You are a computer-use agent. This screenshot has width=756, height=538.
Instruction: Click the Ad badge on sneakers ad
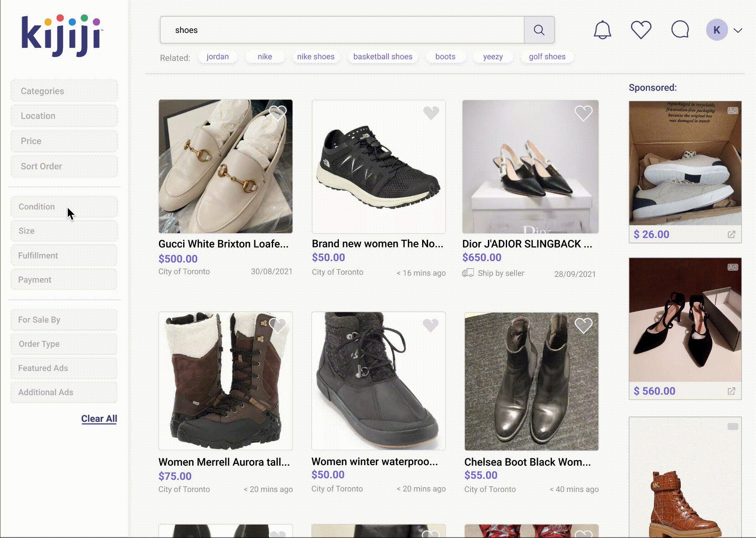(x=733, y=111)
